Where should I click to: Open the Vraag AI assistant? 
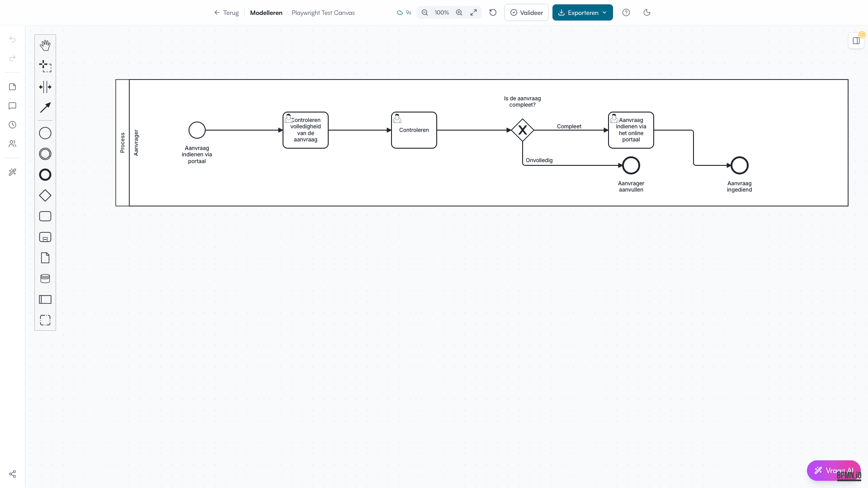(834, 470)
